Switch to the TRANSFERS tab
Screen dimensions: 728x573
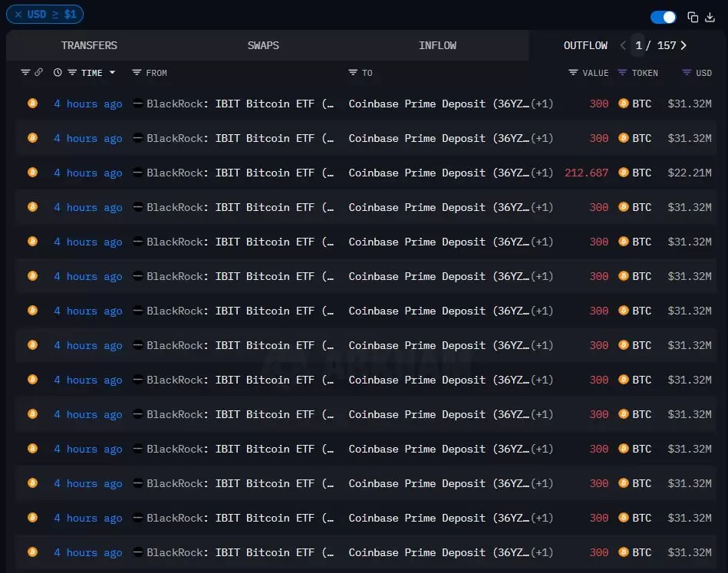89,45
